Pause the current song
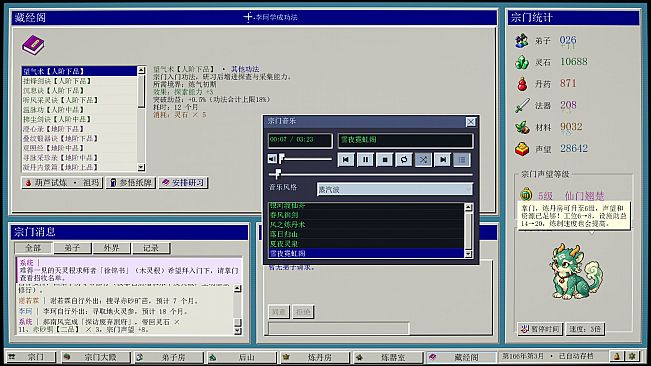 click(x=365, y=160)
